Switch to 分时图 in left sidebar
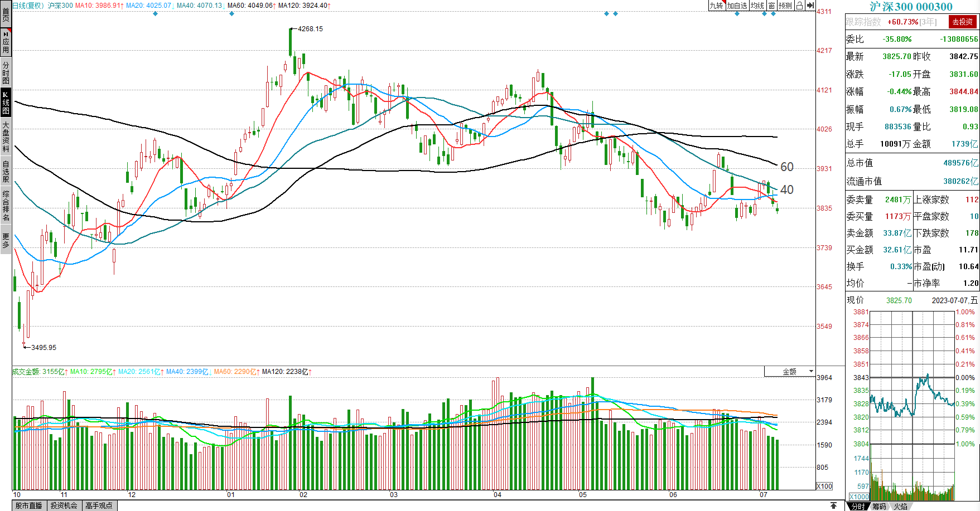 [6, 72]
